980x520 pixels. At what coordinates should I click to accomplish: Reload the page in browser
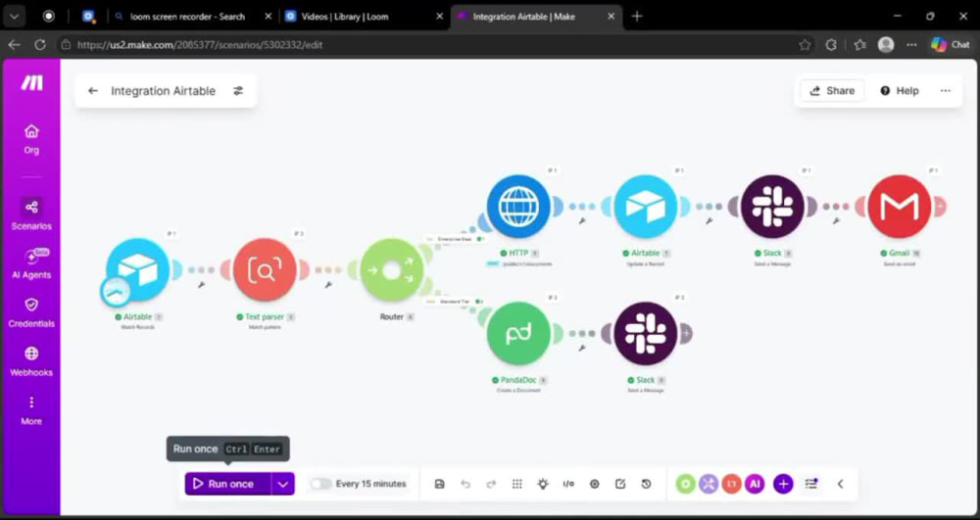40,45
